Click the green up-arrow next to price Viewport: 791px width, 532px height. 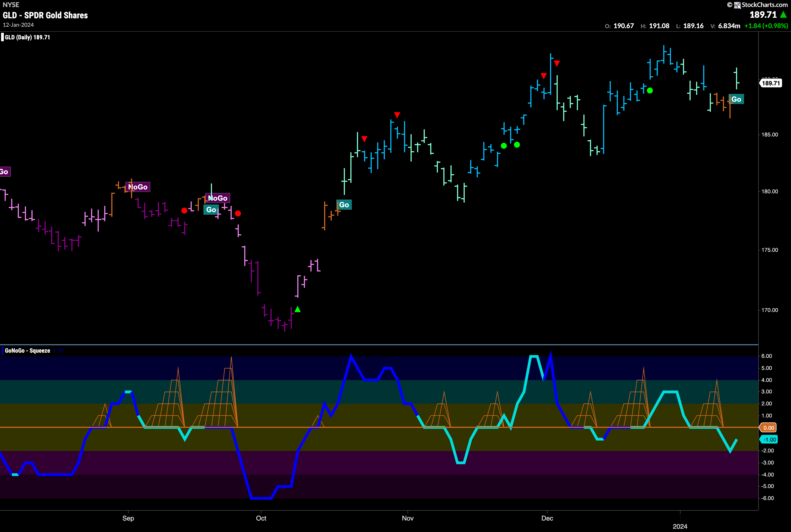(x=784, y=14)
